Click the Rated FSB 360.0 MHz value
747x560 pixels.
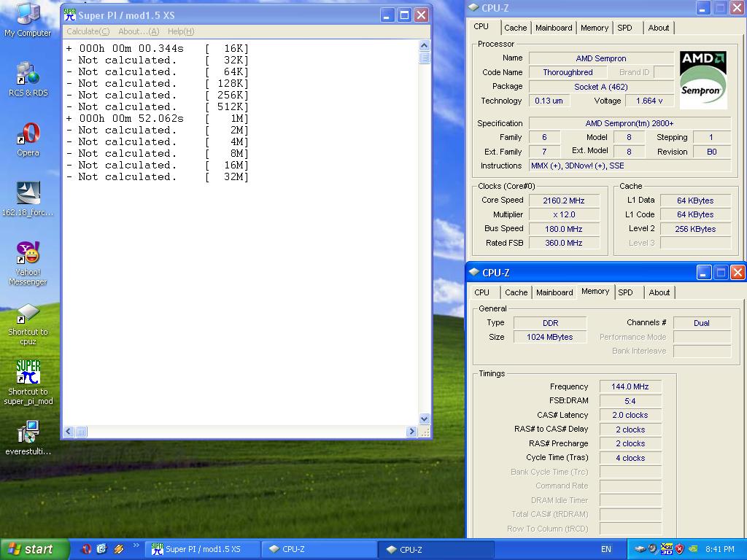click(x=564, y=243)
